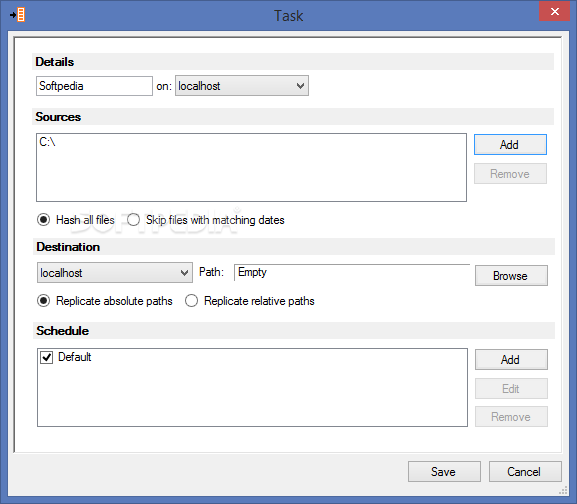Click the Task window app icon
The height and width of the screenshot is (504, 577).
18,15
